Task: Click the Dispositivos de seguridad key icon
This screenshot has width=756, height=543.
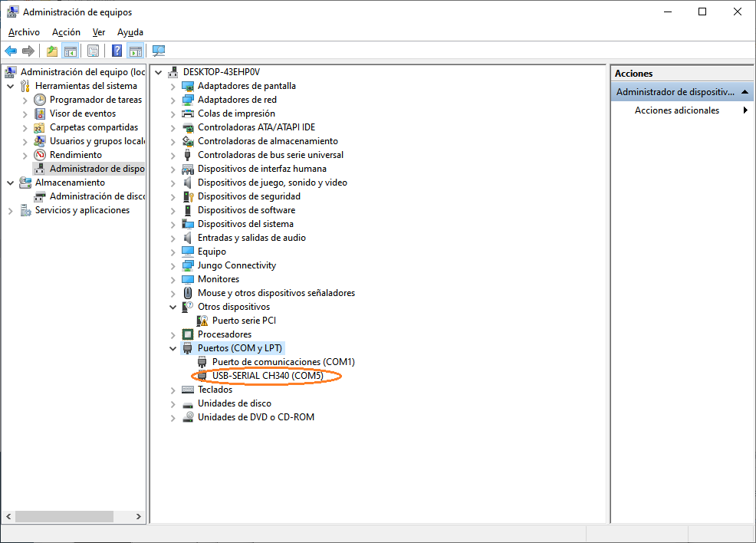Action: coord(188,197)
